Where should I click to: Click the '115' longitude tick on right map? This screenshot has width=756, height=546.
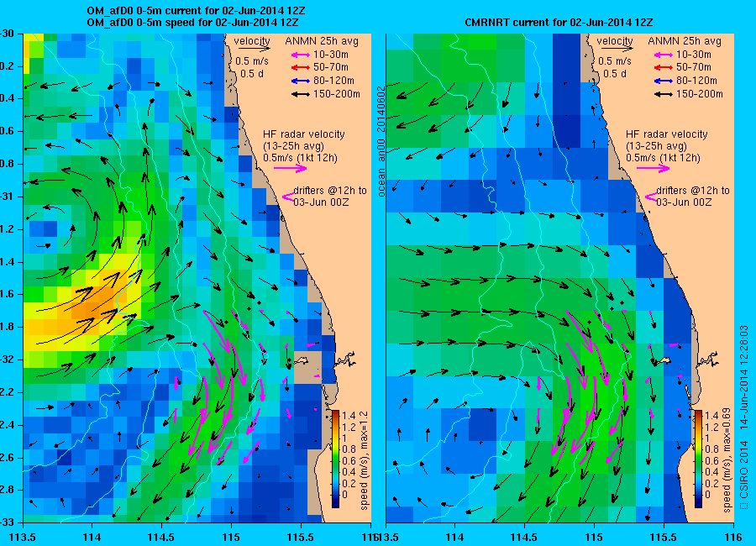594,538
